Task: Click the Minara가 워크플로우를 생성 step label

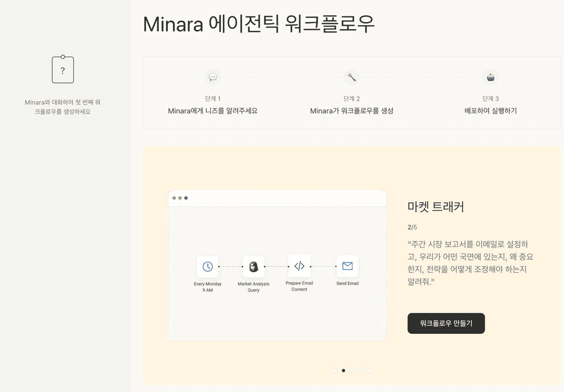Action: [352, 111]
